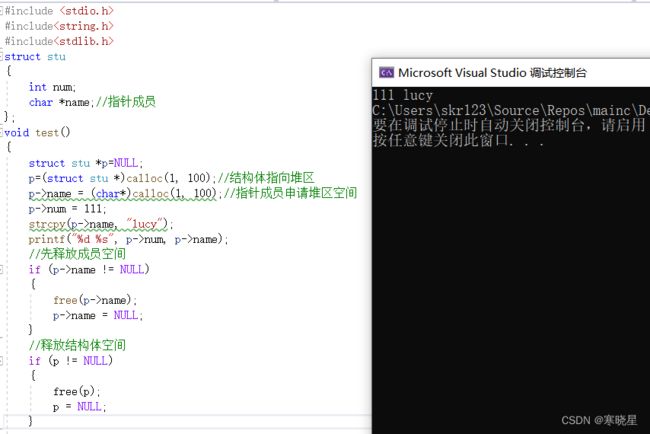Collapse the #include block outlining marker
This screenshot has width=650, height=434.
(x=1, y=11)
